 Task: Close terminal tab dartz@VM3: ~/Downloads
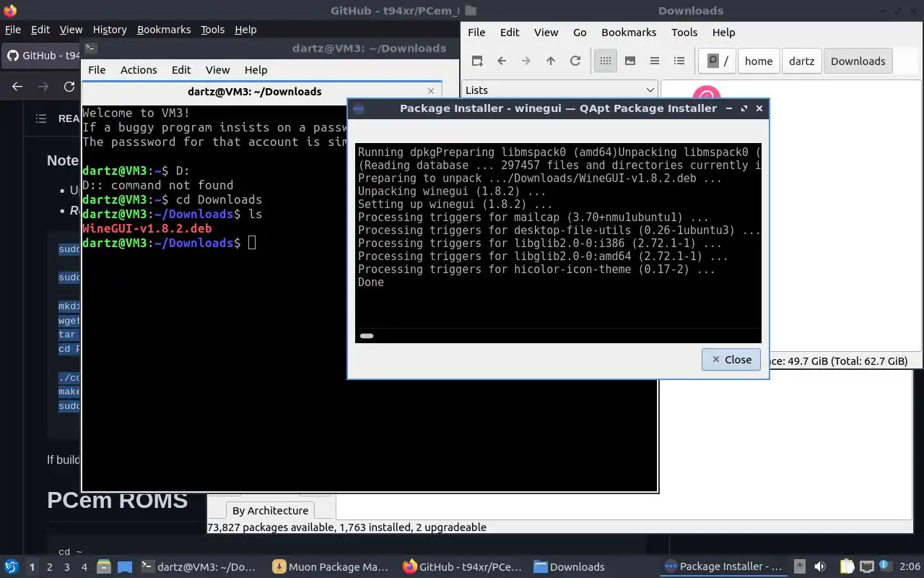(x=431, y=91)
